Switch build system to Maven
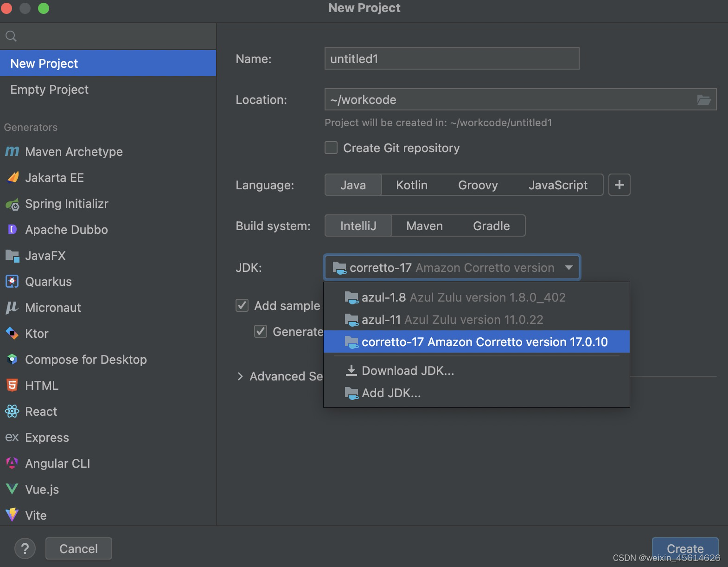The height and width of the screenshot is (567, 728). pyautogui.click(x=424, y=226)
